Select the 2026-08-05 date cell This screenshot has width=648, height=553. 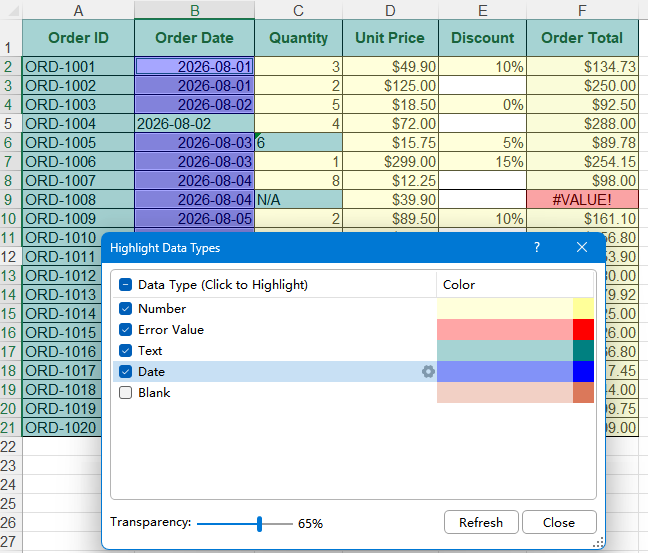click(x=194, y=219)
